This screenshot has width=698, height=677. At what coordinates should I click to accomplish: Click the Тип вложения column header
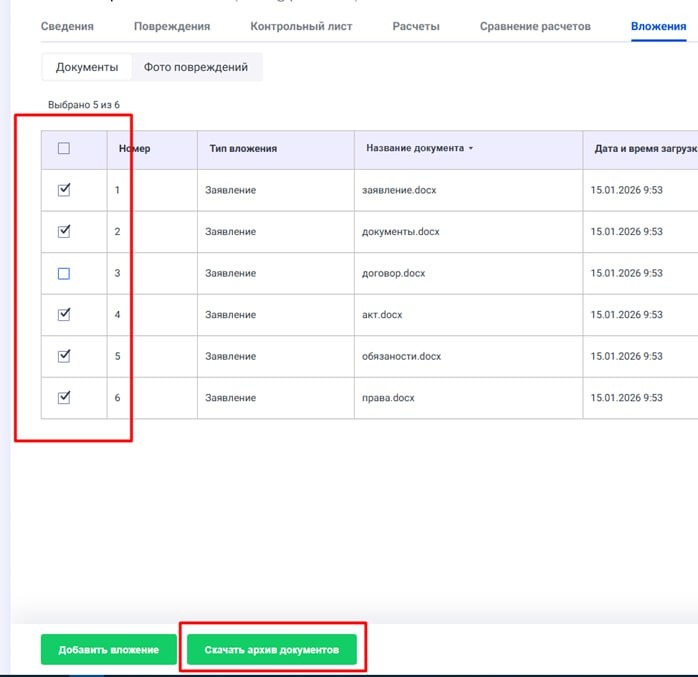[243, 148]
